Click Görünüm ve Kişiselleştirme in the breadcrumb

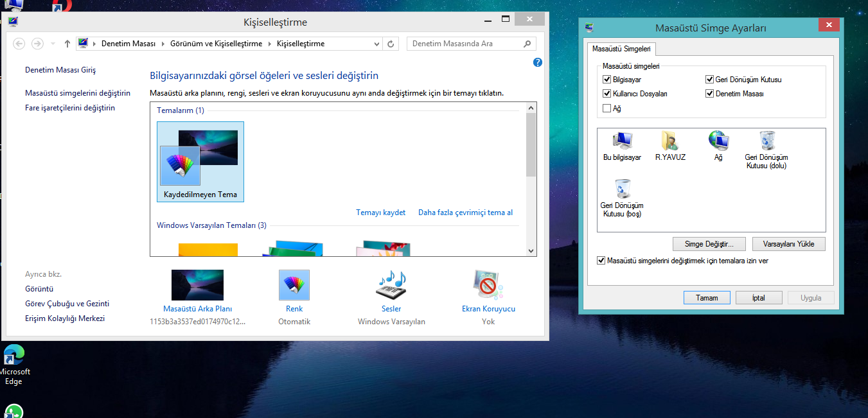(x=217, y=44)
